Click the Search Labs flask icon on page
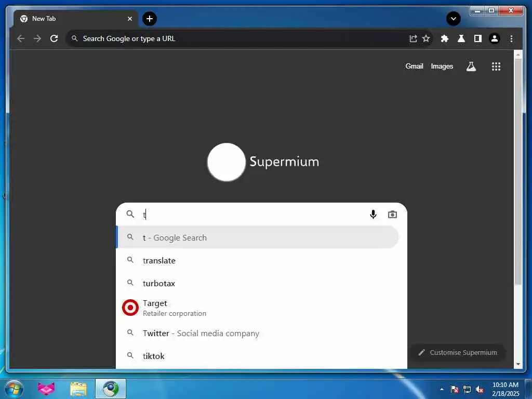Screen dimensions: 532x399 pyautogui.click(x=471, y=66)
